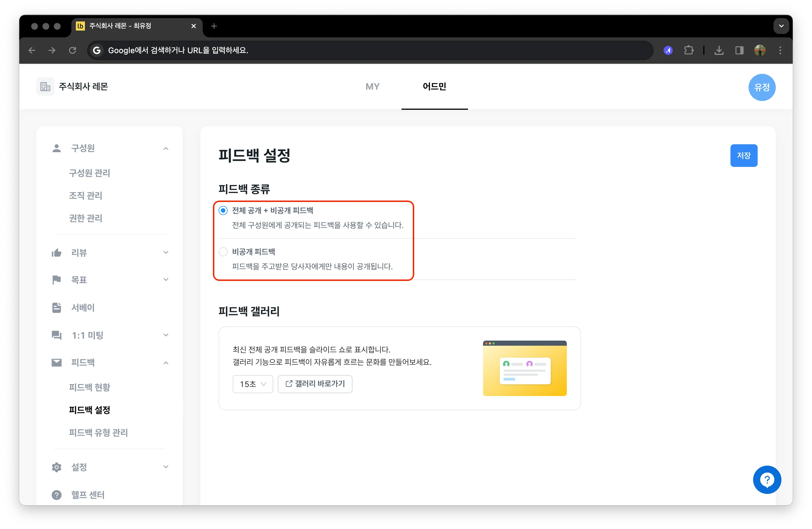
Task: Collapse the 구성원 section chevron
Action: click(166, 149)
